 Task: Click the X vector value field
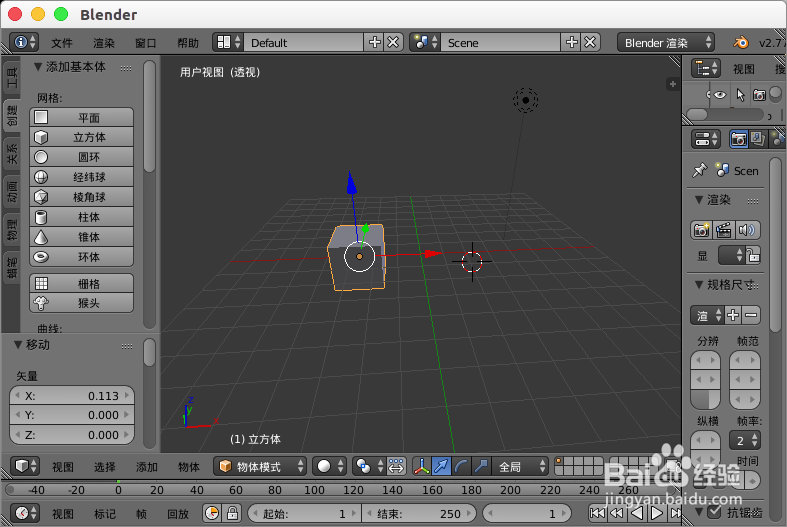[x=72, y=396]
